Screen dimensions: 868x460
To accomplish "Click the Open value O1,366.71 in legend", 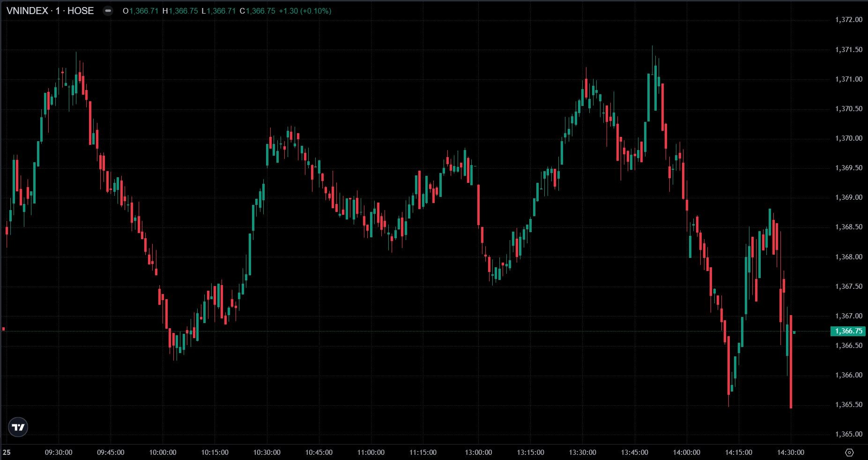I will [141, 11].
